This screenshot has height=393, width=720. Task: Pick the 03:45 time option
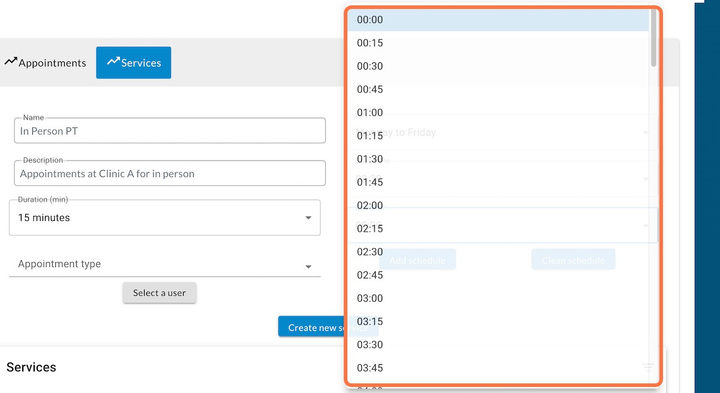[x=498, y=368]
